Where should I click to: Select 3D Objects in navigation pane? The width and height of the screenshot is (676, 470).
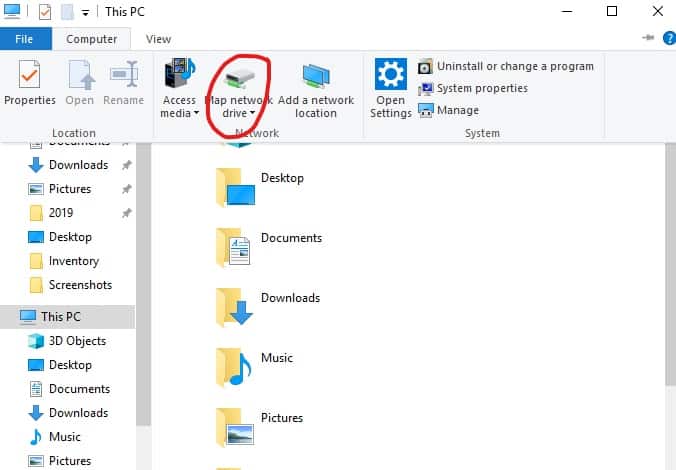(67, 341)
